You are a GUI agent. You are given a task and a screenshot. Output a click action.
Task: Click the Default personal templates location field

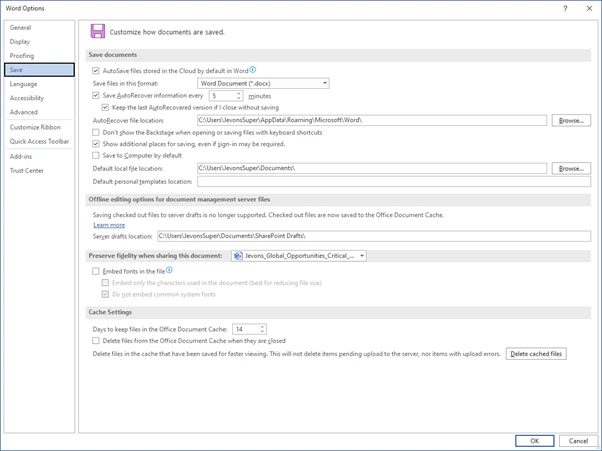(x=394, y=182)
